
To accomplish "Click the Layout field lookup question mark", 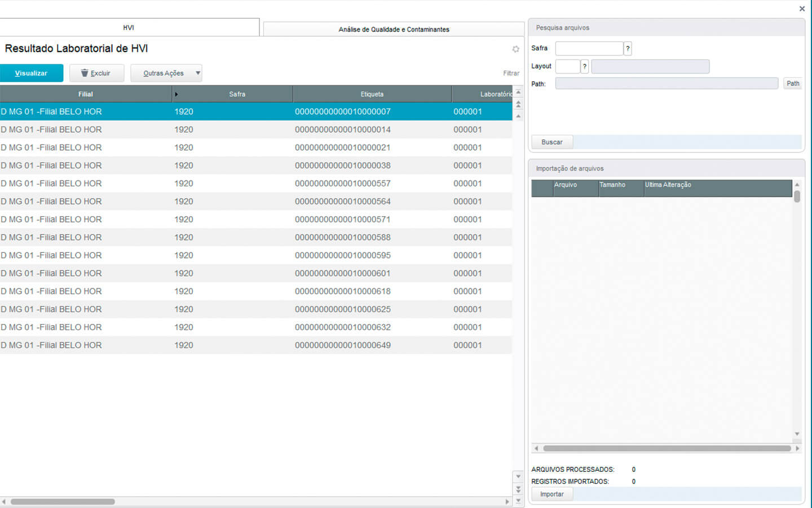I will coord(585,67).
